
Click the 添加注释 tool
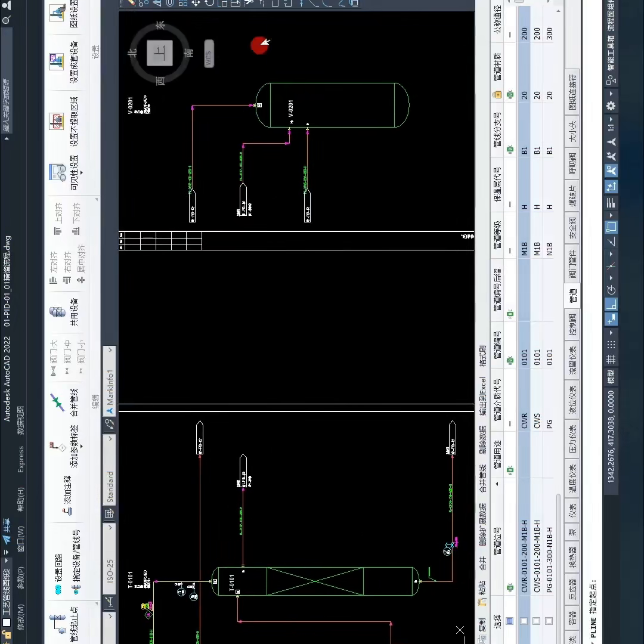pyautogui.click(x=68, y=496)
